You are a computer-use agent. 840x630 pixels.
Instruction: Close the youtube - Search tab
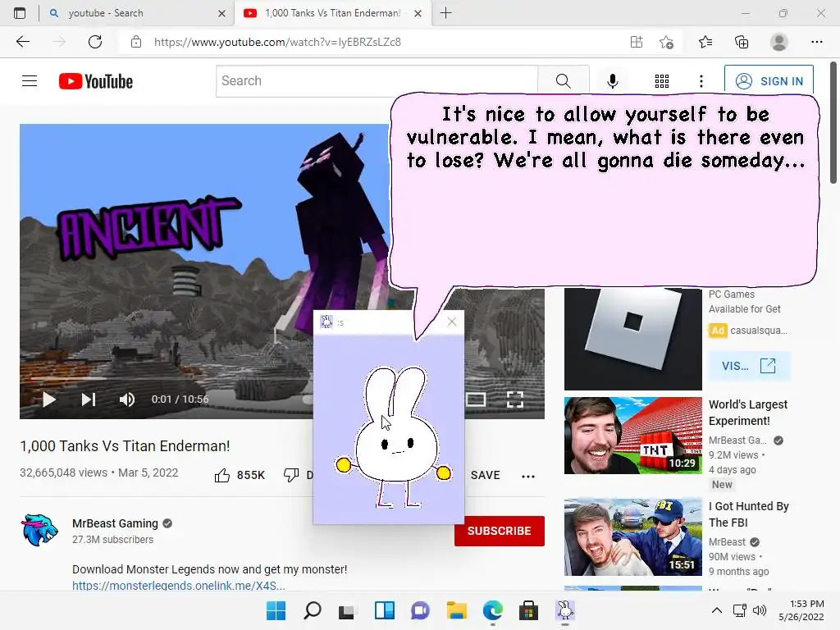click(x=221, y=13)
